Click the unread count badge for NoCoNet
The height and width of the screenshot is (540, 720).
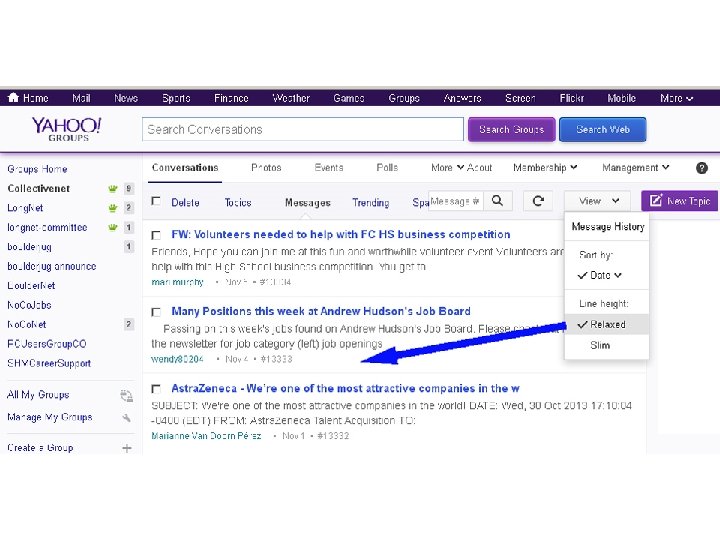(x=129, y=324)
